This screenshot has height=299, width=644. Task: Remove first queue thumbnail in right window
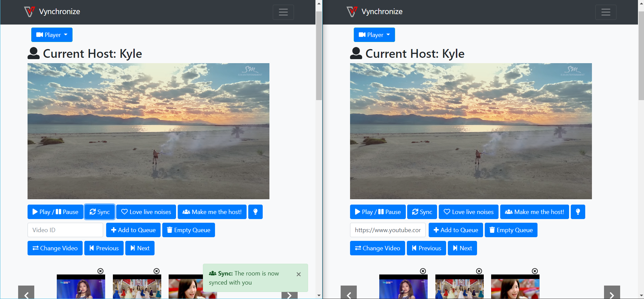tap(423, 271)
